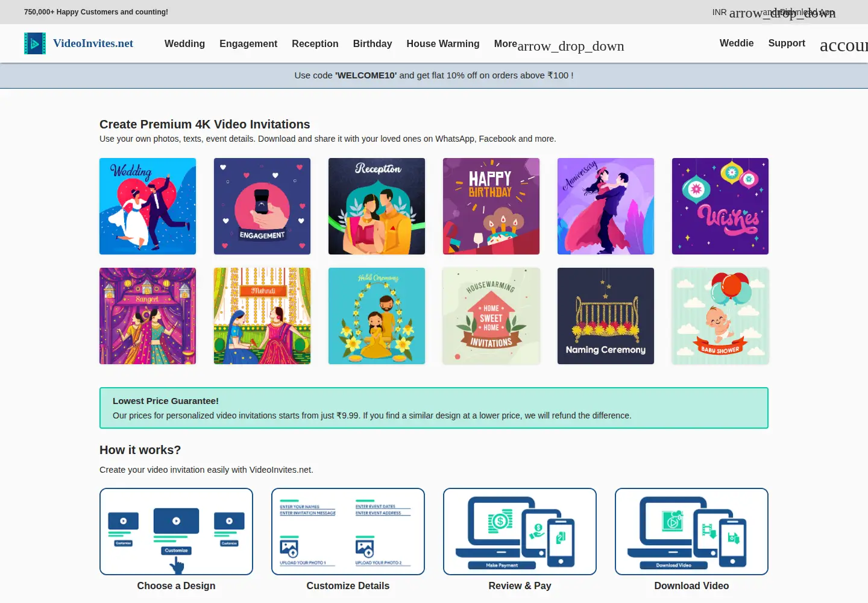The height and width of the screenshot is (603, 868).
Task: Visit the Support page link
Action: pos(787,43)
